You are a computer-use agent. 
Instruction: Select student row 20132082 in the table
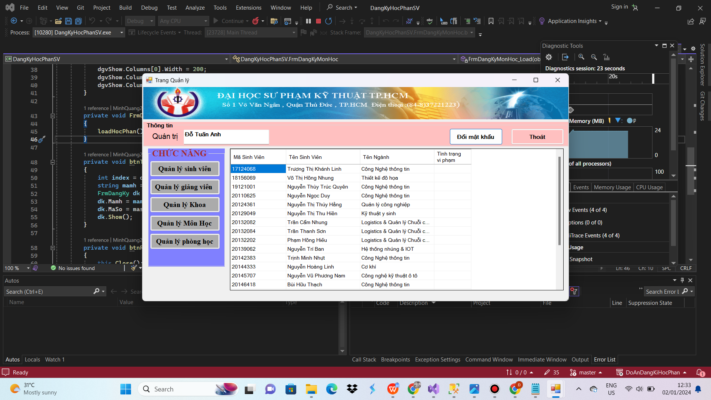point(351,222)
